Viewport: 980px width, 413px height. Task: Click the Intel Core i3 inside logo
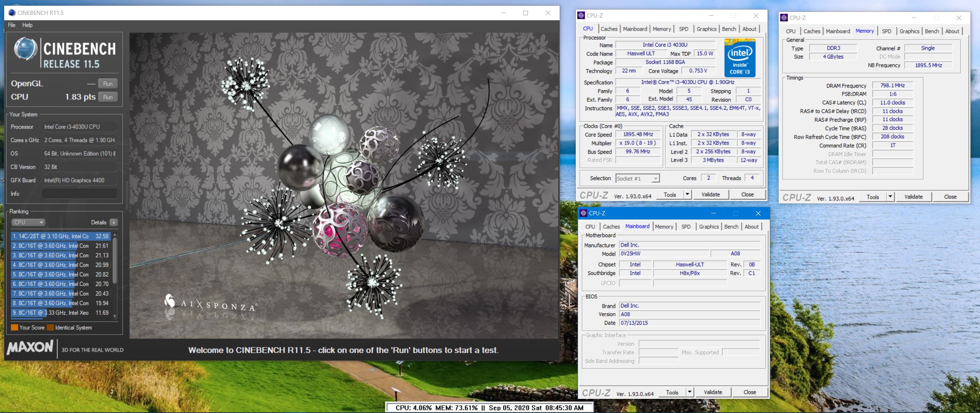(740, 58)
